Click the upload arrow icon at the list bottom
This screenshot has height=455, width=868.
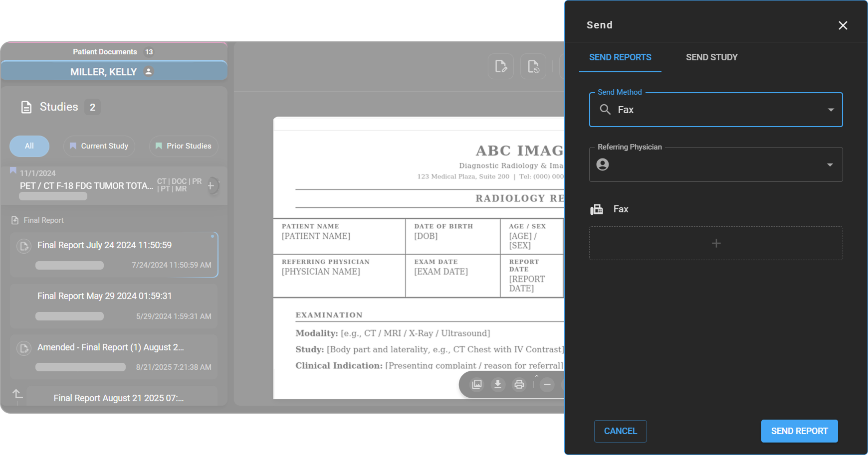[x=17, y=394]
